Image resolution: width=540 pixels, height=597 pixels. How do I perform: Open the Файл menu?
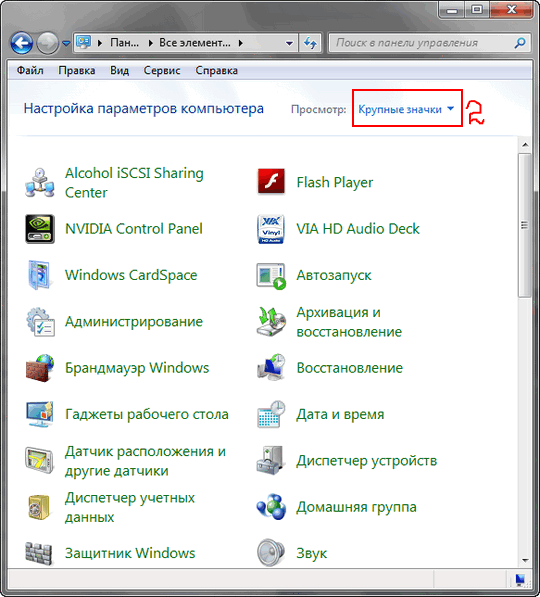click(30, 70)
